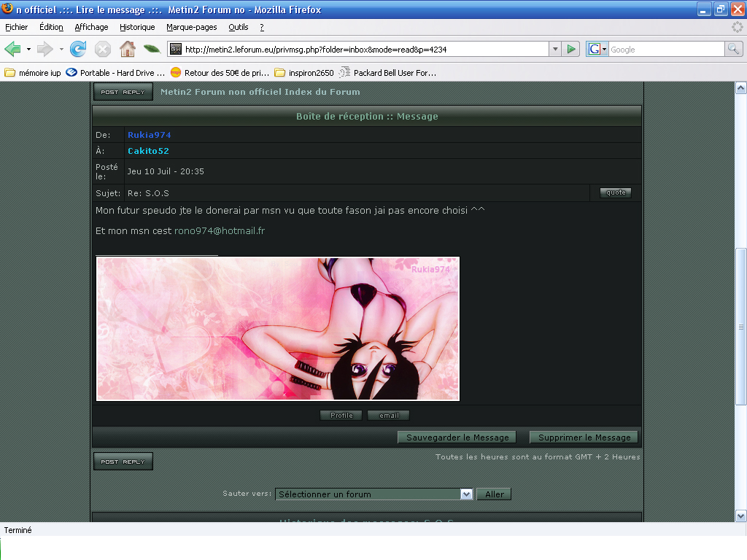747x560 pixels.
Task: Click the Rukia974 signature image
Action: (278, 329)
